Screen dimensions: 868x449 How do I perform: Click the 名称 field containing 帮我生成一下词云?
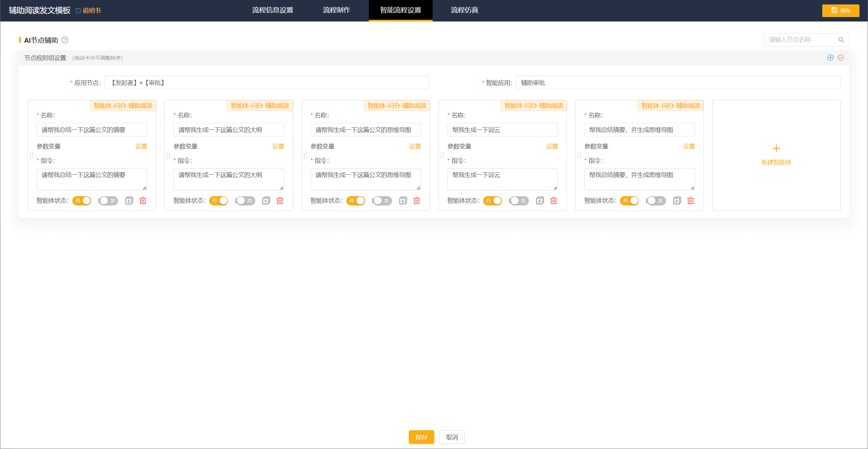pos(503,130)
